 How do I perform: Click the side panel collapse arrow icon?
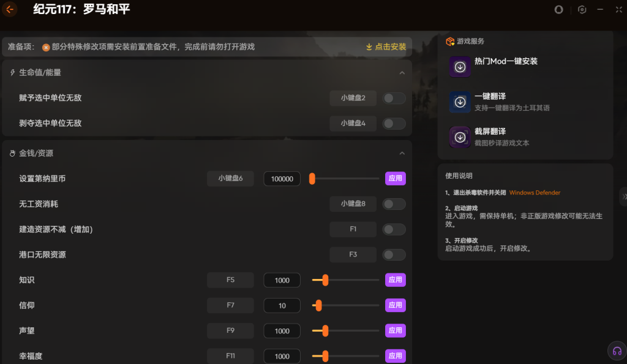(623, 196)
